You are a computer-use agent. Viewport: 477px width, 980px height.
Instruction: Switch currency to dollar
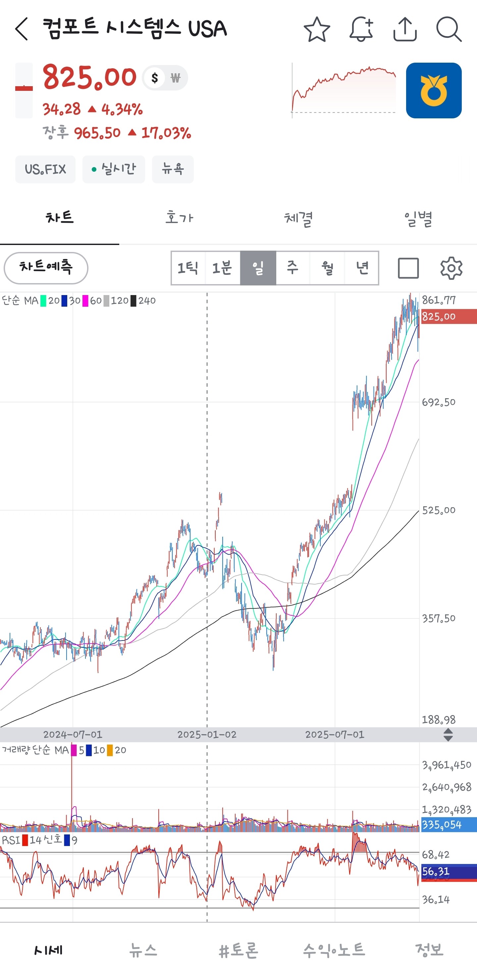click(x=154, y=78)
